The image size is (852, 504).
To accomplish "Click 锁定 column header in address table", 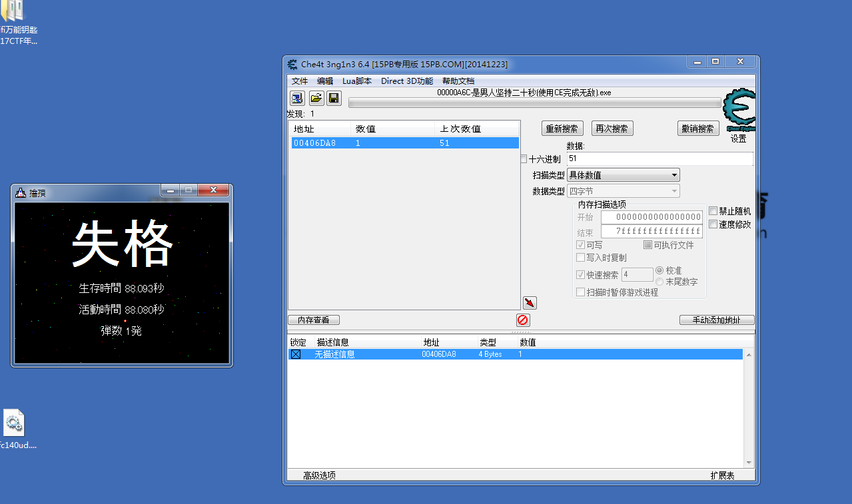I will (298, 342).
